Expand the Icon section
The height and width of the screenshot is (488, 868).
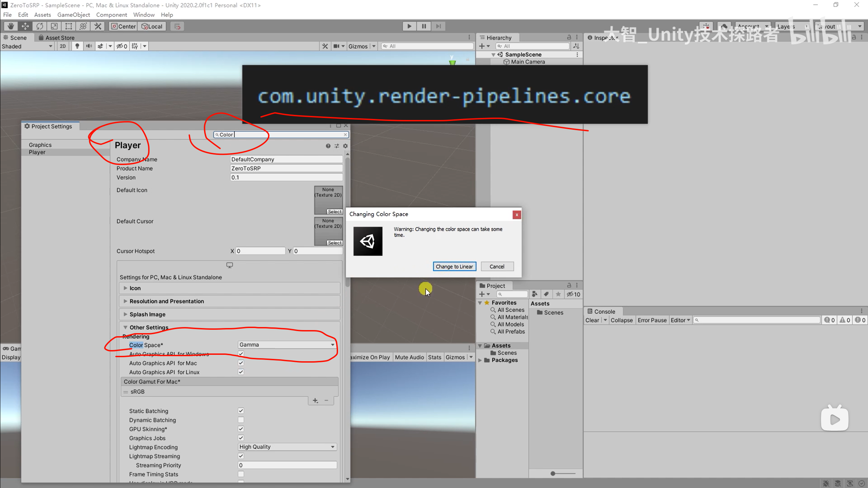[230, 288]
